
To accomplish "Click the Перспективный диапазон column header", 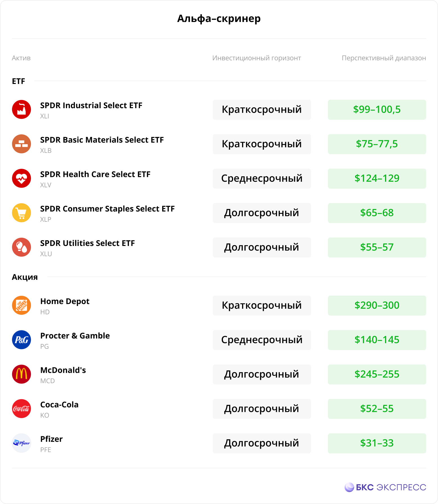I will 384,58.
